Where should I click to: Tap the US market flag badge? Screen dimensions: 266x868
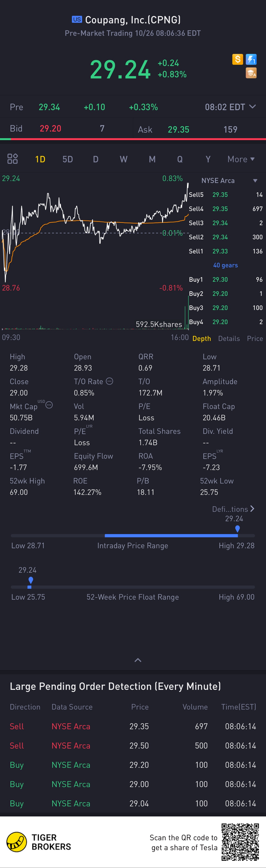(77, 20)
